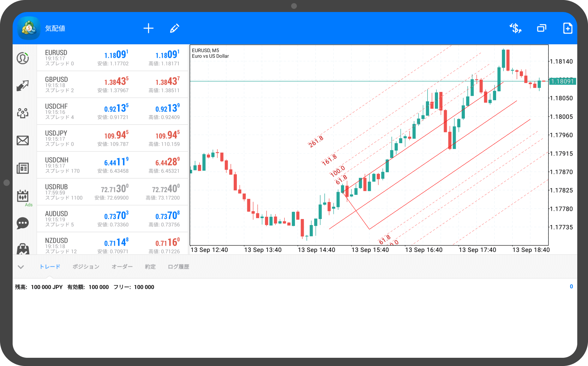Add a new symbol with the plus icon

coord(148,28)
